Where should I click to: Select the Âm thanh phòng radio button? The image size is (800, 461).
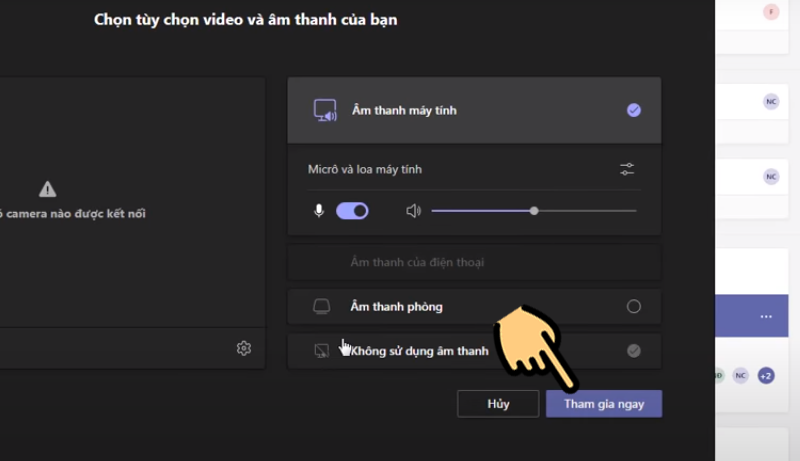(x=634, y=306)
